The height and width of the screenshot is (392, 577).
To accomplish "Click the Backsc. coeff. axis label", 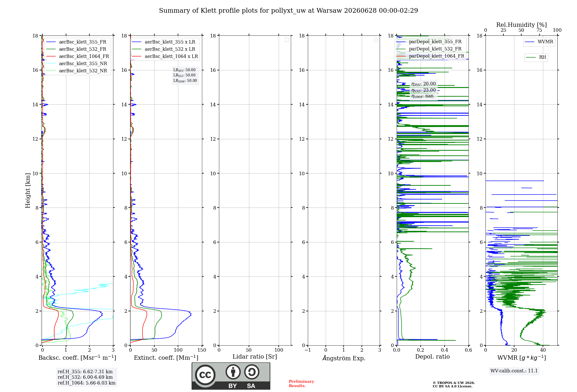I will coord(77,357).
